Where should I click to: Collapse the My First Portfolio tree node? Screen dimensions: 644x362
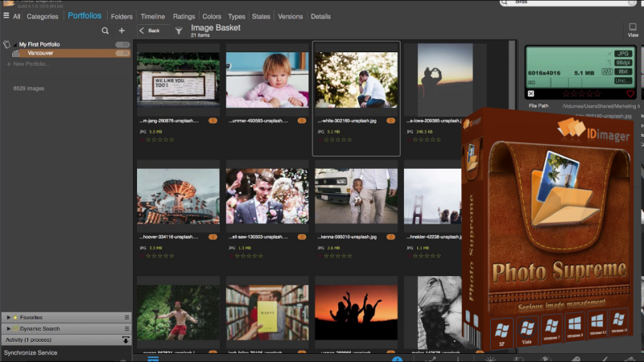(14, 44)
